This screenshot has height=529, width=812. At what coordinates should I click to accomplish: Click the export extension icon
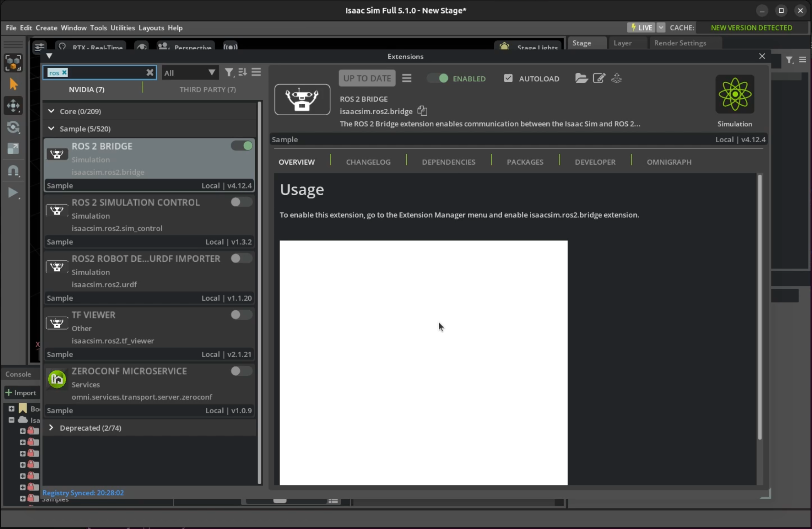pyautogui.click(x=616, y=78)
